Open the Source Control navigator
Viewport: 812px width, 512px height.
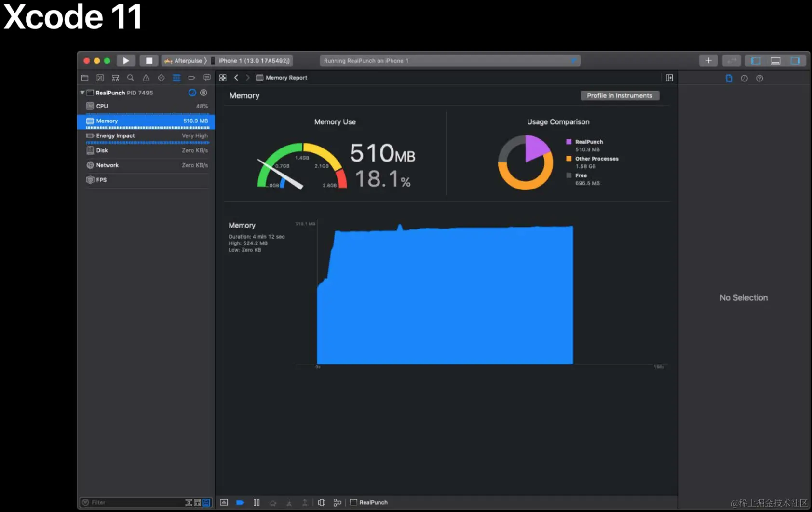click(100, 78)
